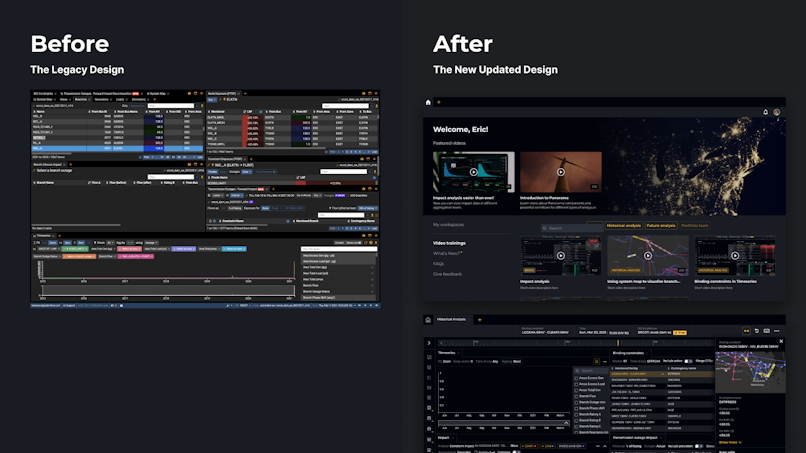
Task: Select the Historical Analysis tab
Action: coord(451,320)
